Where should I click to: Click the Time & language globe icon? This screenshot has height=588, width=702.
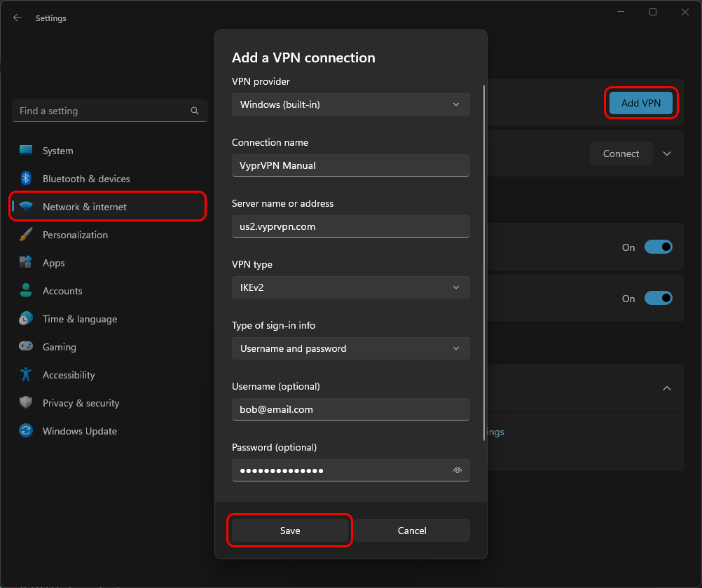26,318
